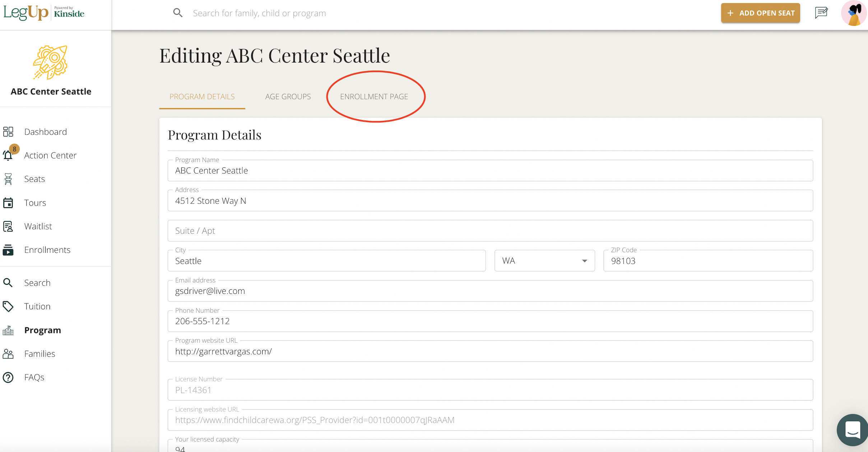
Task: Click the Tuition tag icon
Action: [x=8, y=306]
